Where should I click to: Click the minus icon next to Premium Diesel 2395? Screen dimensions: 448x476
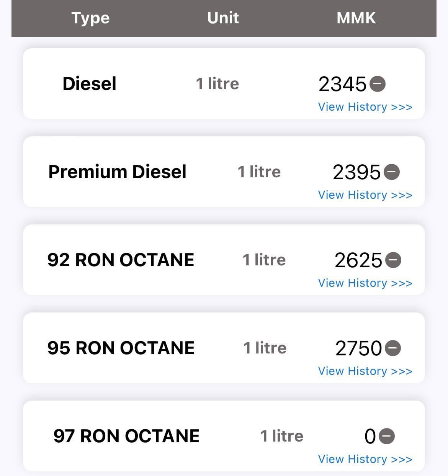(x=392, y=172)
